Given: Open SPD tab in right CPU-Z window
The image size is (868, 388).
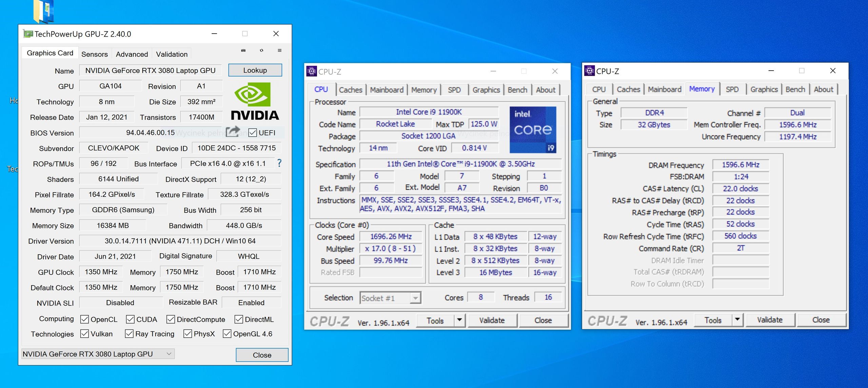Looking at the screenshot, I should 732,89.
